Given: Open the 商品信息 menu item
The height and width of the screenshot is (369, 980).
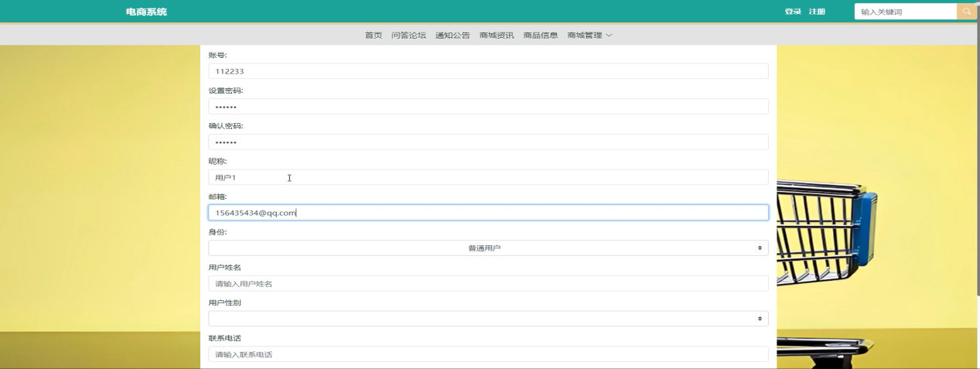Looking at the screenshot, I should (541, 36).
